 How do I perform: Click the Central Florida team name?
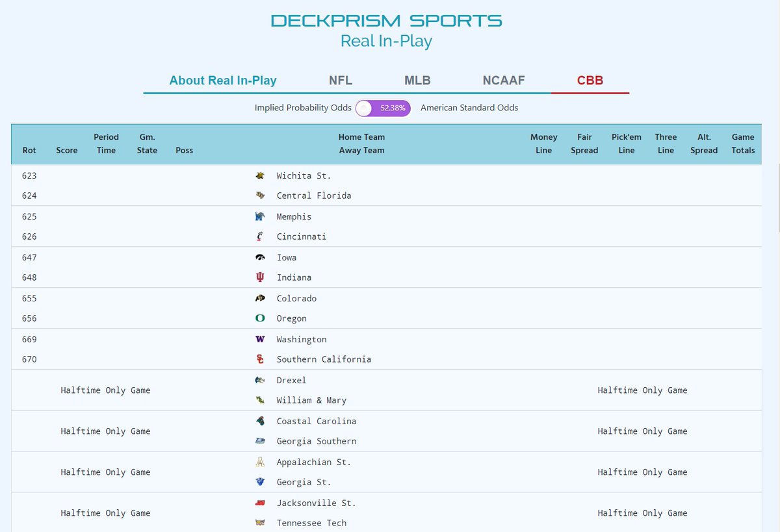tap(314, 196)
